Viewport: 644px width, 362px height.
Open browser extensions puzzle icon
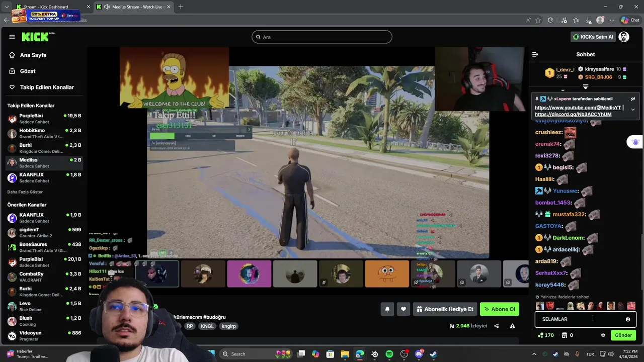550,20
